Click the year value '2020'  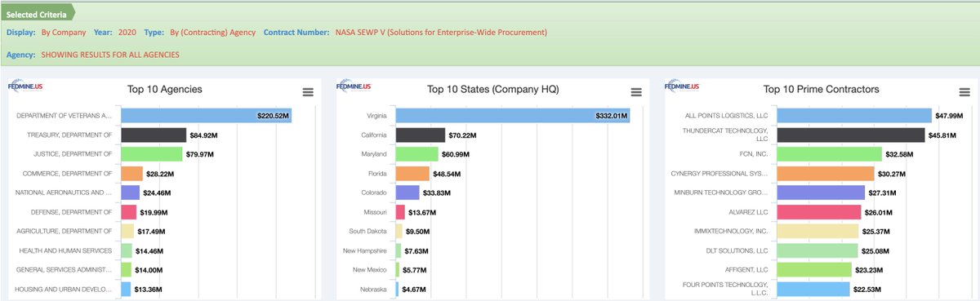pos(127,33)
